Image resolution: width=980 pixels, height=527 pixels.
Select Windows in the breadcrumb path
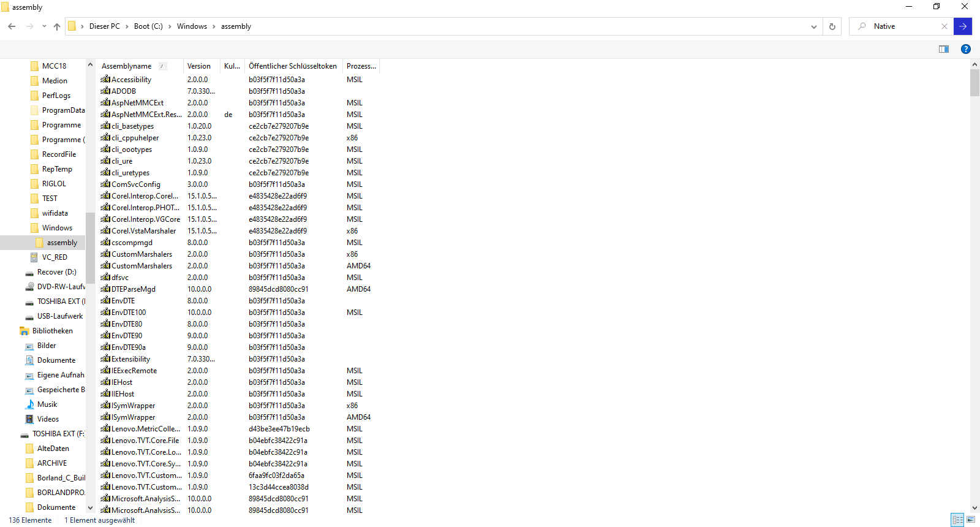[x=192, y=26]
